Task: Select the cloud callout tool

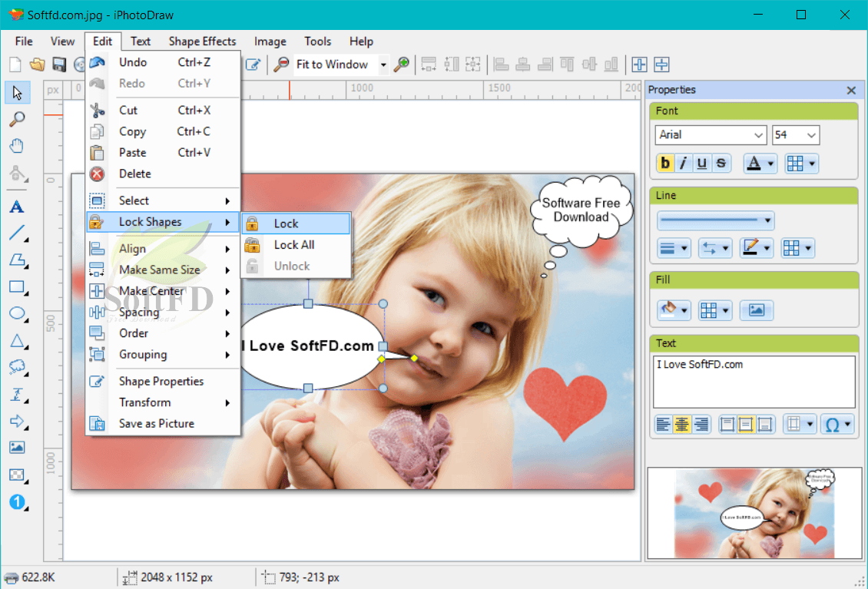Action: point(17,367)
